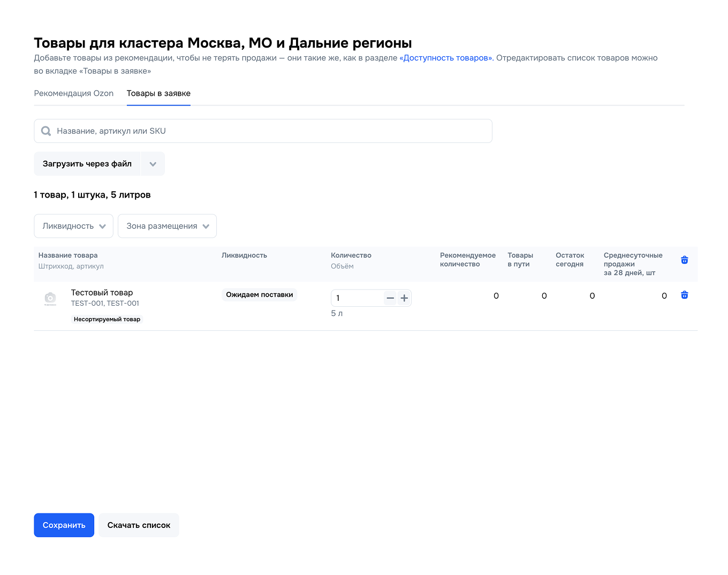Open the Ликвидность filter dropdown
This screenshot has height=575, width=728.
[x=73, y=226]
